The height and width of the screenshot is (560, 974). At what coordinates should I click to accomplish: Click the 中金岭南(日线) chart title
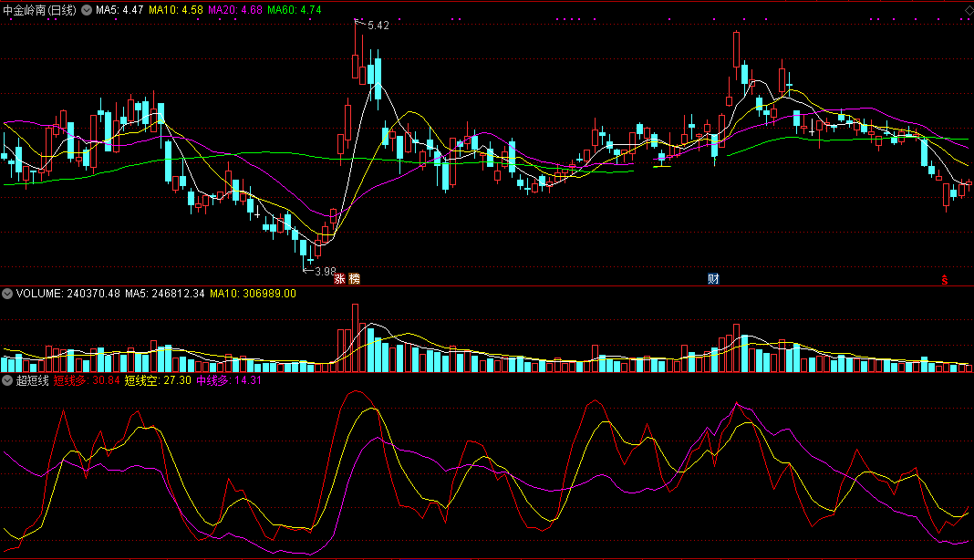point(40,10)
